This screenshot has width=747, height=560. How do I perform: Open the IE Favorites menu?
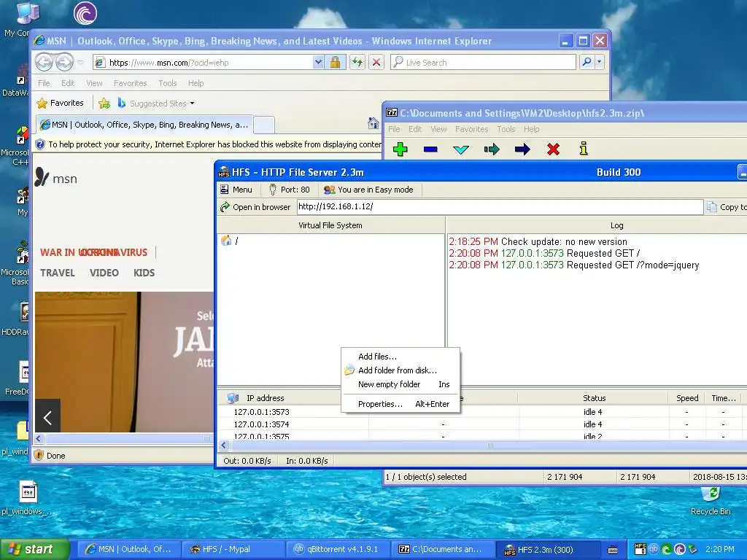[130, 83]
